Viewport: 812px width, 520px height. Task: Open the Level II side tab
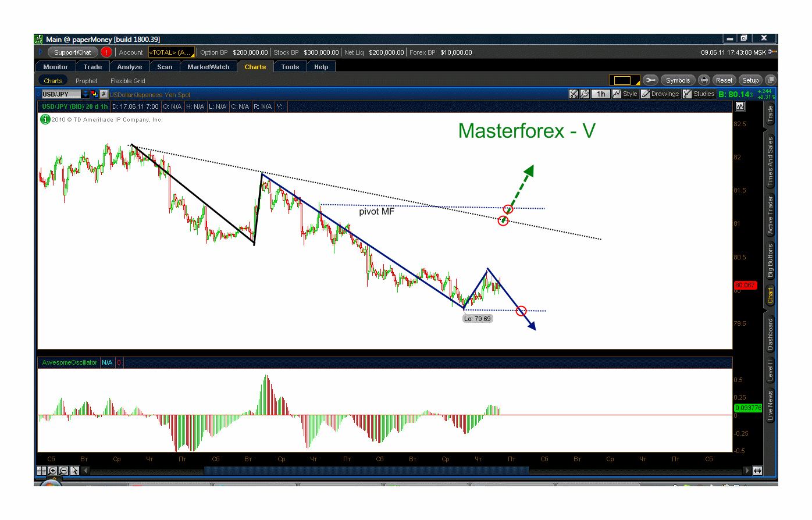pos(770,371)
